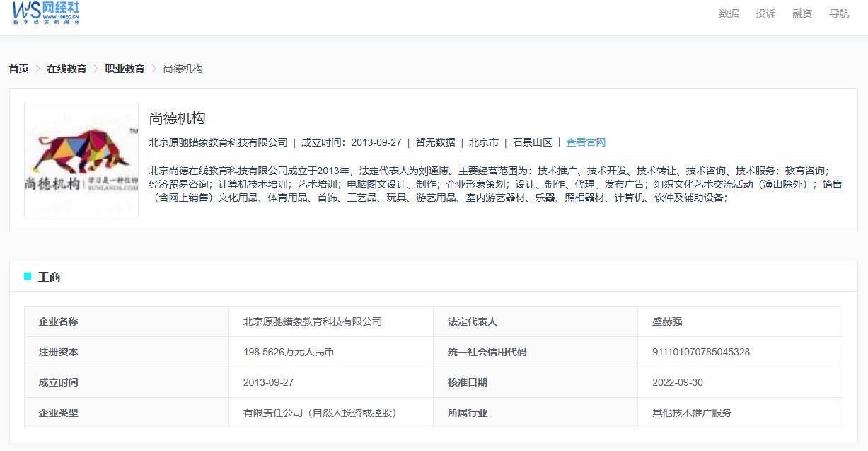This screenshot has height=451, width=868.
Task: Open the 查看官网 link
Action: (x=586, y=142)
